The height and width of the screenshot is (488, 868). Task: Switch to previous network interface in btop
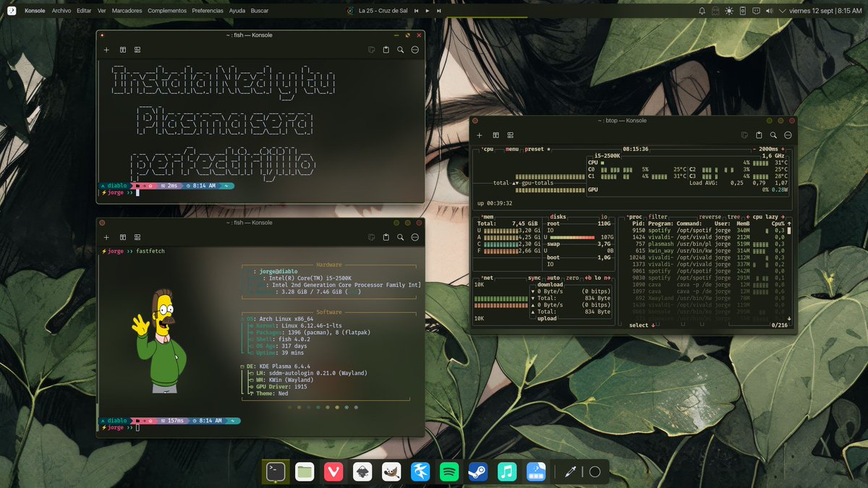click(x=587, y=278)
